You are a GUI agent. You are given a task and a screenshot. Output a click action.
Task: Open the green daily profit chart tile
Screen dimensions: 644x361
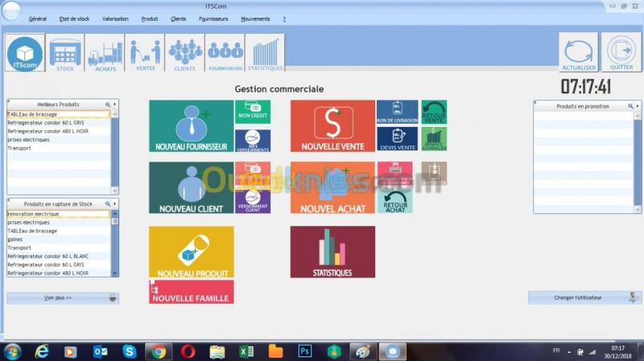[434, 139]
